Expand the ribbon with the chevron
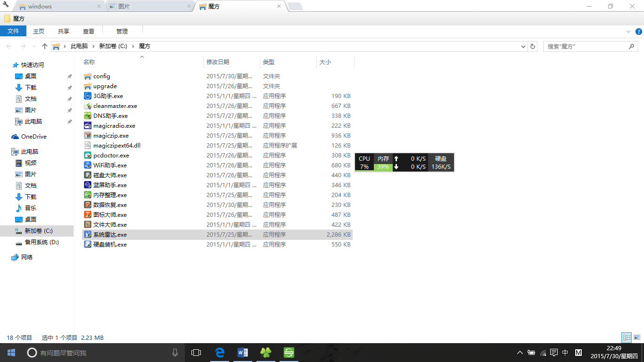 coord(628,32)
